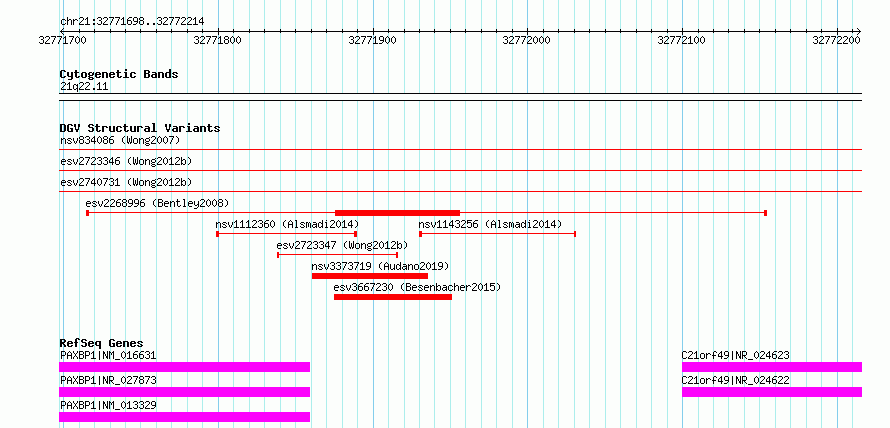Open variant nsv3373719 (Audano2019) label
The height and width of the screenshot is (428, 890).
(x=380, y=266)
